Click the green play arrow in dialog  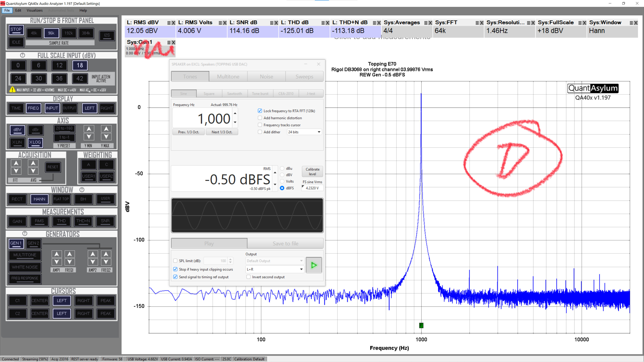pyautogui.click(x=314, y=265)
